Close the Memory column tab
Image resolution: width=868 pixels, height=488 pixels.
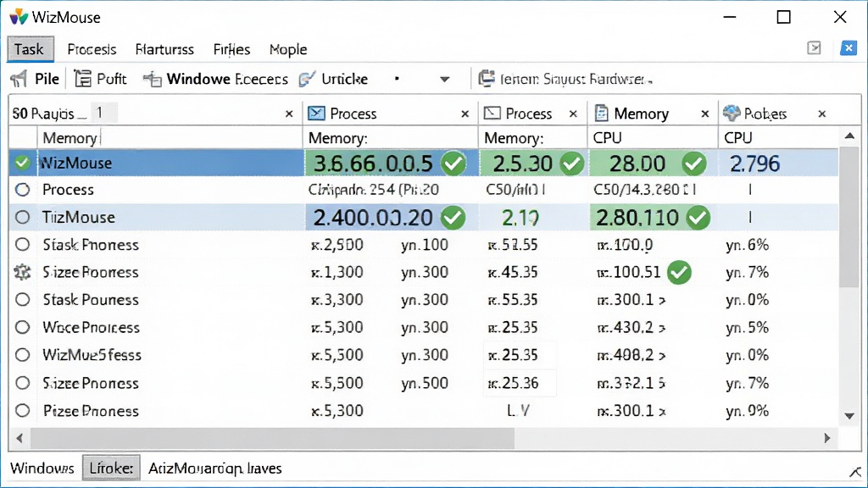click(704, 114)
